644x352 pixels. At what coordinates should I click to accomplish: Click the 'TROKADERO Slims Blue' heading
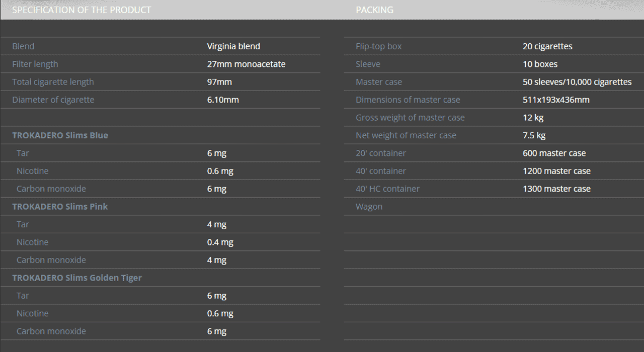60,135
